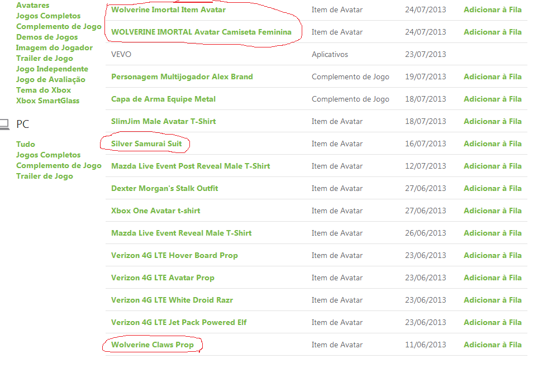Add Wolverine Claws Prop to queue
This screenshot has width=552, height=392.
493,345
